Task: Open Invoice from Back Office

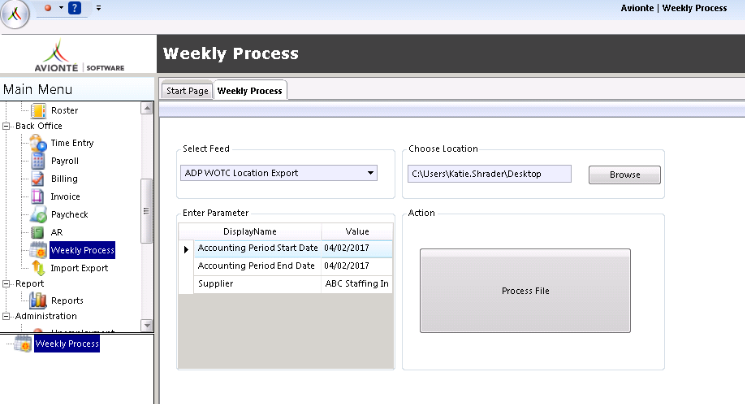Action: coord(65,196)
